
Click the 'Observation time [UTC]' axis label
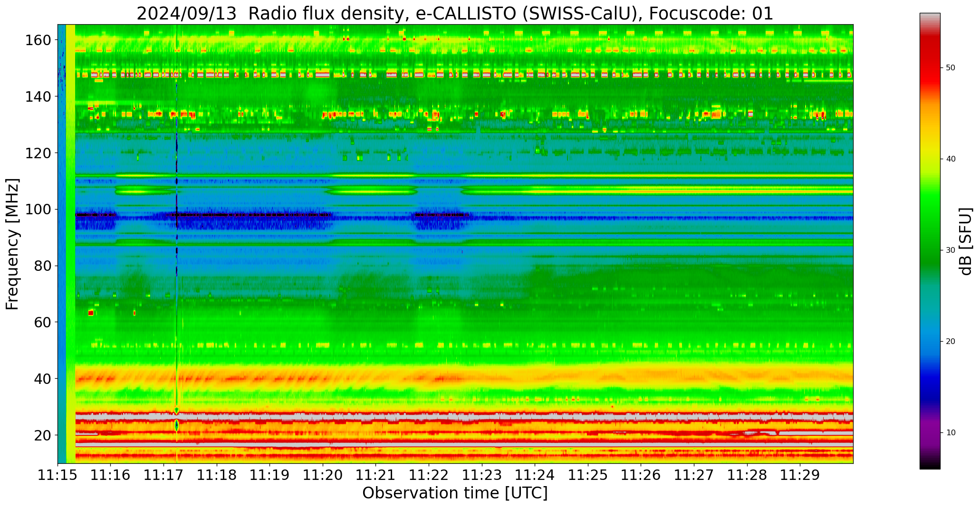pos(455,493)
